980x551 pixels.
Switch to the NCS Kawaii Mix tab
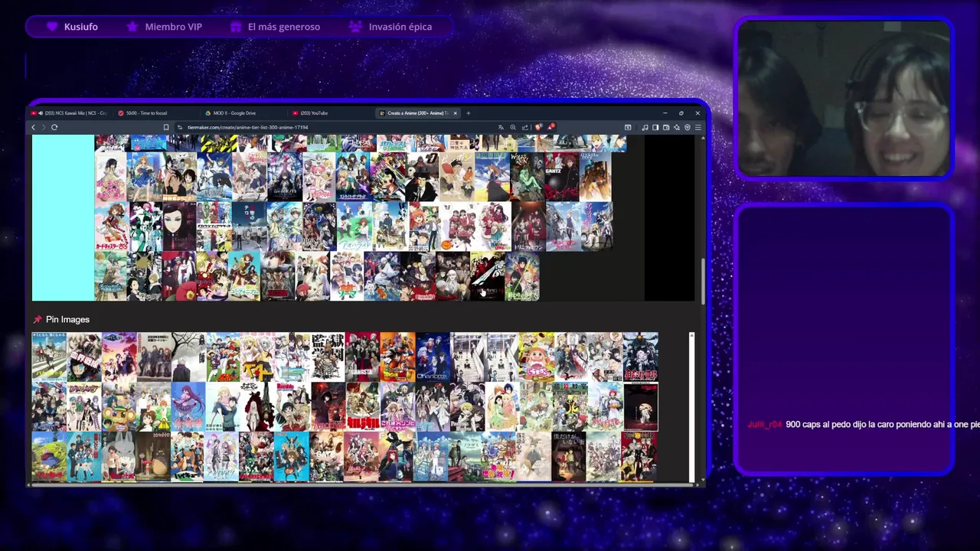(x=70, y=113)
